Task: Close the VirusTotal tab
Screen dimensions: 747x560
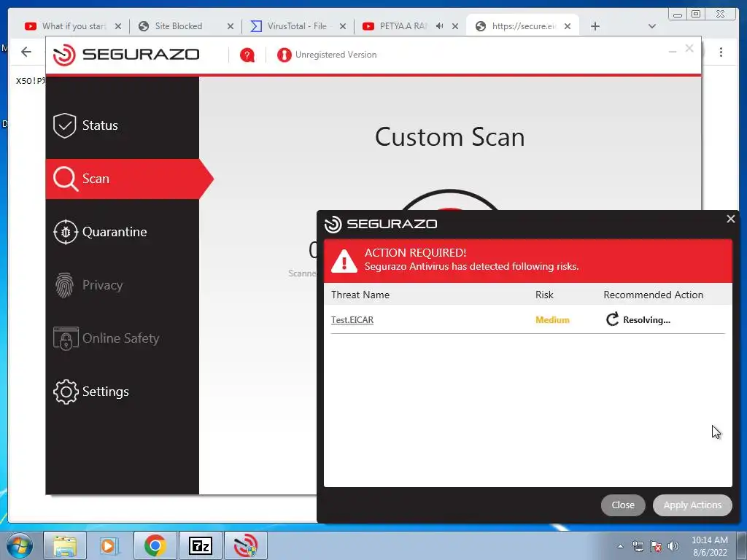Action: coord(343,26)
